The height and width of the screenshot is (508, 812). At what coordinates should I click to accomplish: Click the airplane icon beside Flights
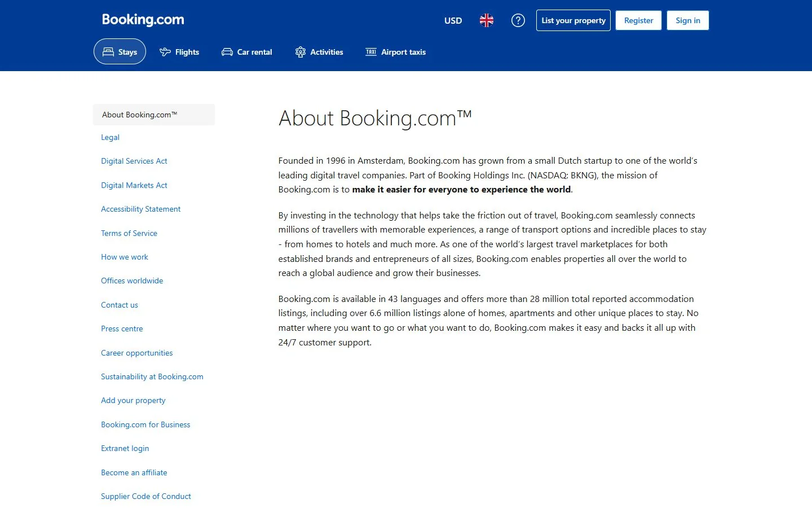pyautogui.click(x=165, y=52)
